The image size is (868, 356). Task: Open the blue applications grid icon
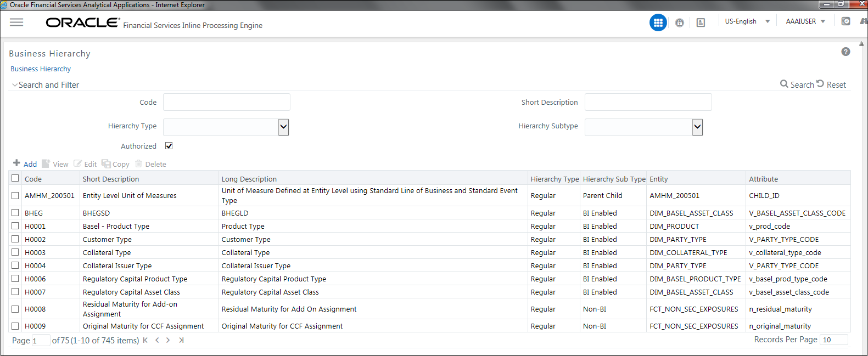tap(658, 22)
